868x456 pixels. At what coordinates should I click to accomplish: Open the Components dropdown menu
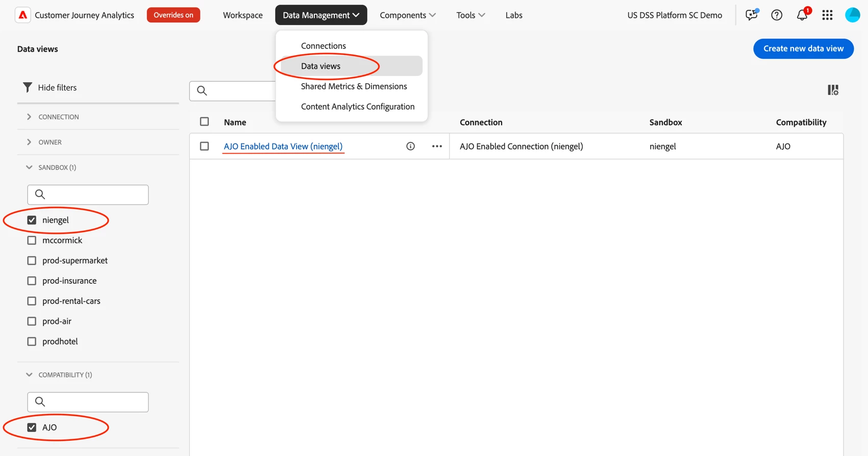tap(407, 15)
